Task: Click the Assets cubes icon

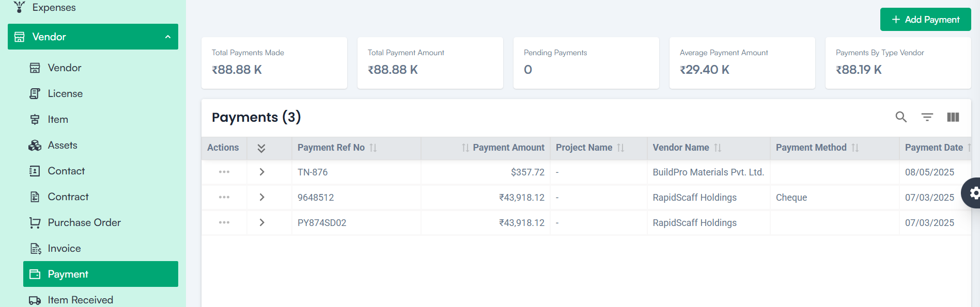Action: pyautogui.click(x=35, y=145)
